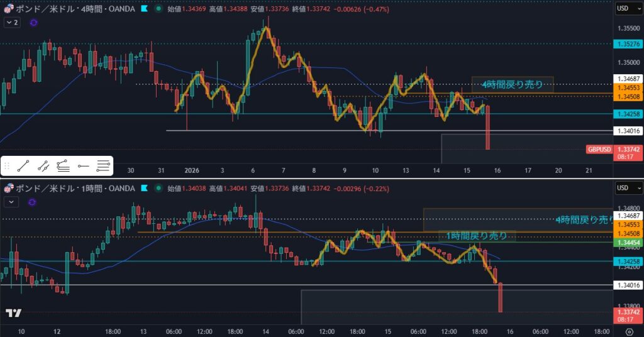Expand the legend chevron on 1-hour chart
This screenshot has height=337, width=644.
[12, 201]
